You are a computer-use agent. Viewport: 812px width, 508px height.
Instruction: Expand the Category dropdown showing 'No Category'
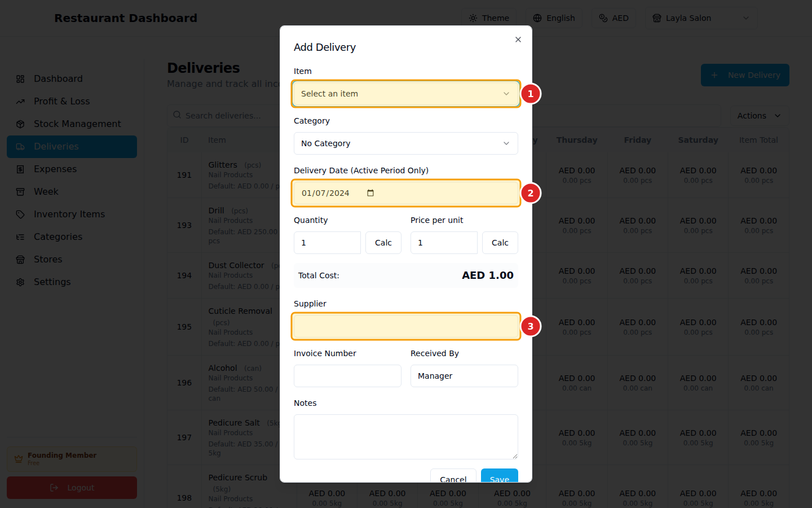405,143
